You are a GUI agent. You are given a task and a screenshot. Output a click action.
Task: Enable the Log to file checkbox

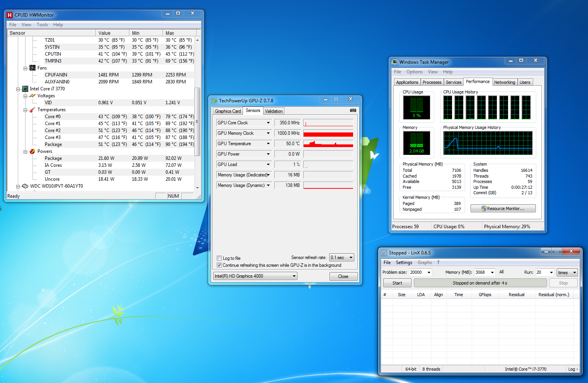219,258
